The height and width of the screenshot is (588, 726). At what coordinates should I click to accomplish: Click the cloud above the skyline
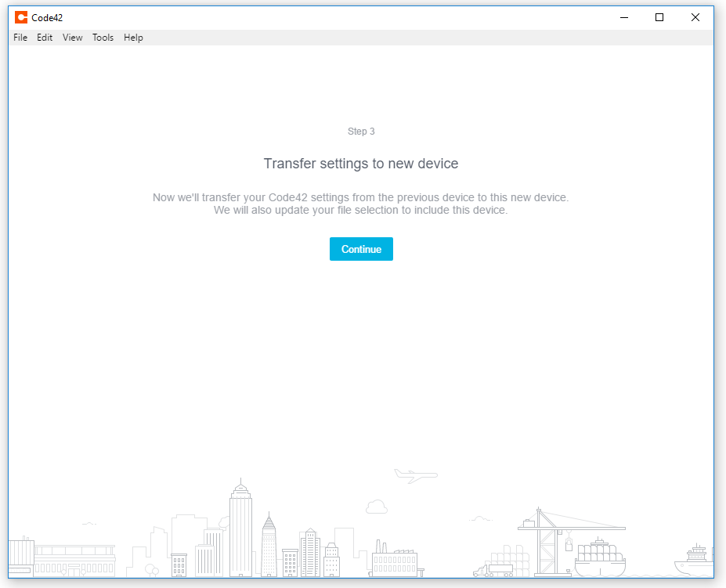point(377,507)
